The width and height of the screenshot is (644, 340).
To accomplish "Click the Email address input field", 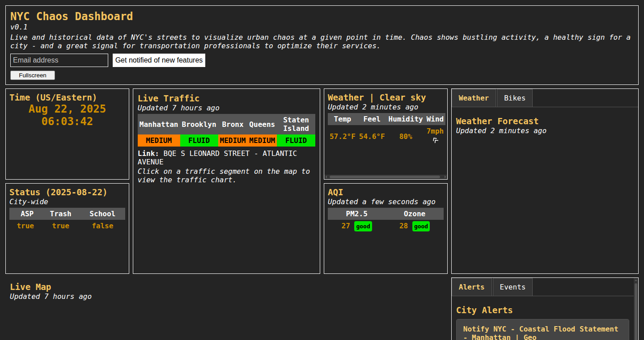I will coord(59,60).
